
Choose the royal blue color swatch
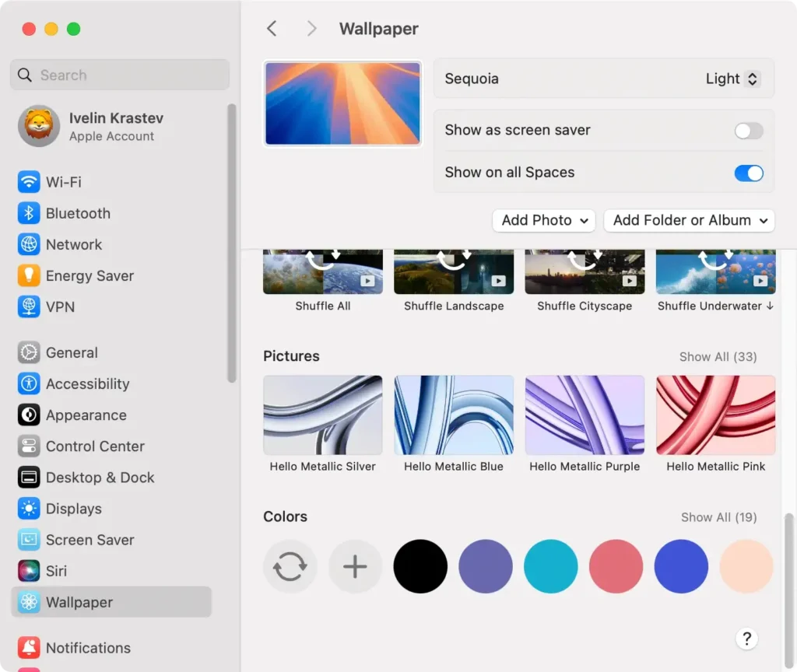click(681, 566)
